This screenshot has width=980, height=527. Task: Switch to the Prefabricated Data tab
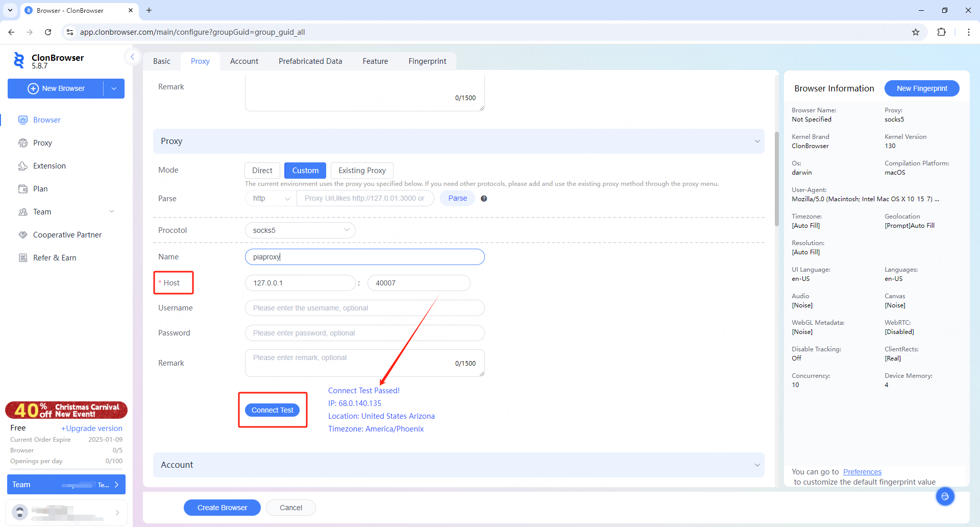tap(310, 61)
